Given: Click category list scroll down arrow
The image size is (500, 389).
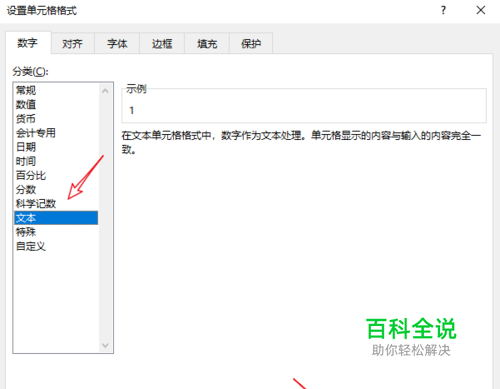Looking at the screenshot, I should [105, 345].
